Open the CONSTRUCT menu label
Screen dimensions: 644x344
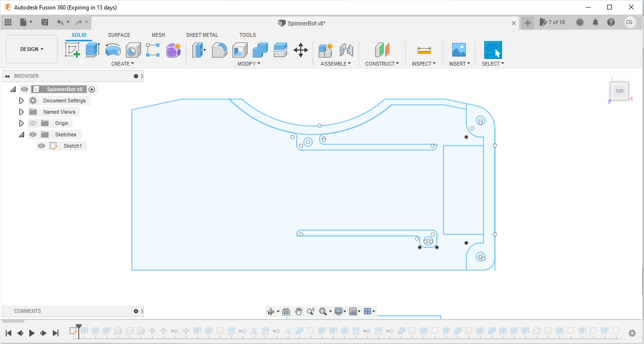coord(382,64)
